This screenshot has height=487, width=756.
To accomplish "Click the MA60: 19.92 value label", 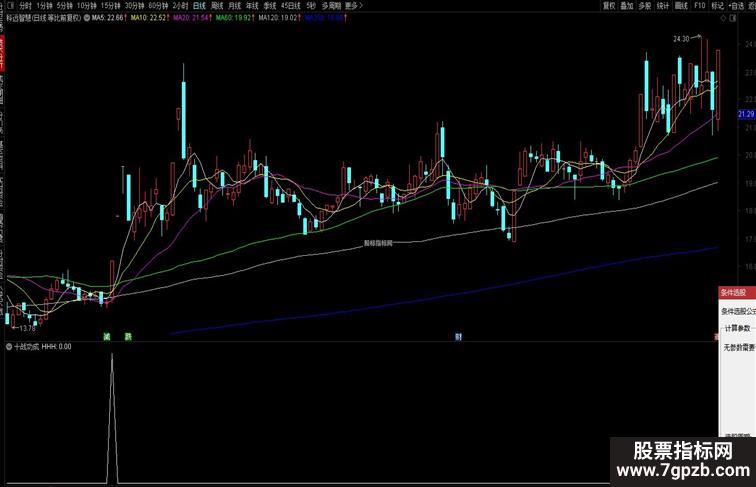I will pyautogui.click(x=233, y=18).
